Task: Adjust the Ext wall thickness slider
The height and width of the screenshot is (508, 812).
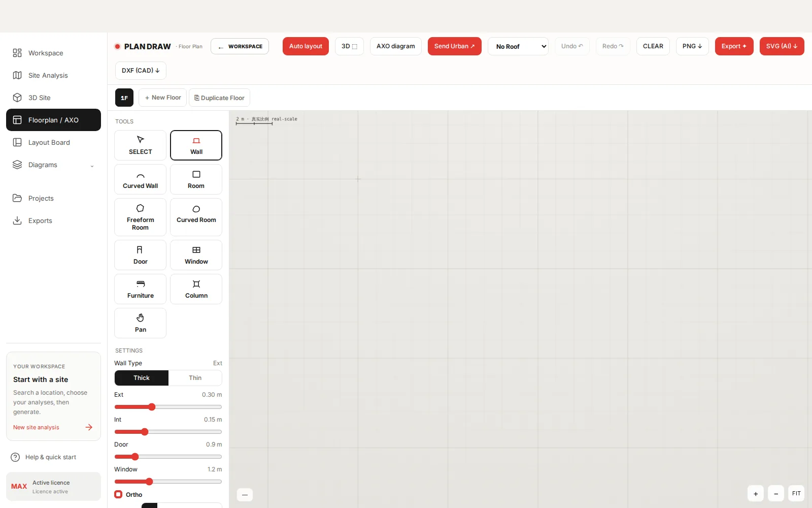Action: pyautogui.click(x=168, y=407)
